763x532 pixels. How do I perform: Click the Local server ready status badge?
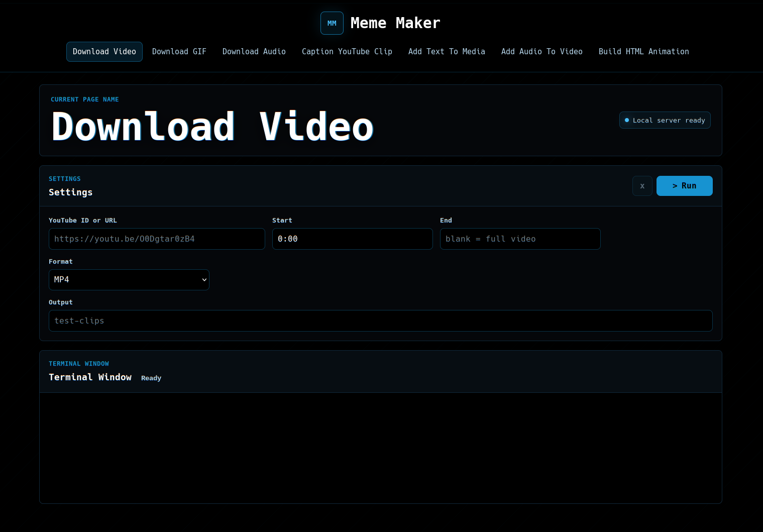[665, 120]
